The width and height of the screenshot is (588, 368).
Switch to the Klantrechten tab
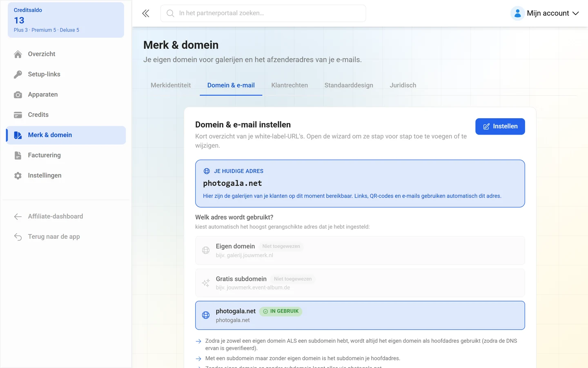pyautogui.click(x=290, y=85)
